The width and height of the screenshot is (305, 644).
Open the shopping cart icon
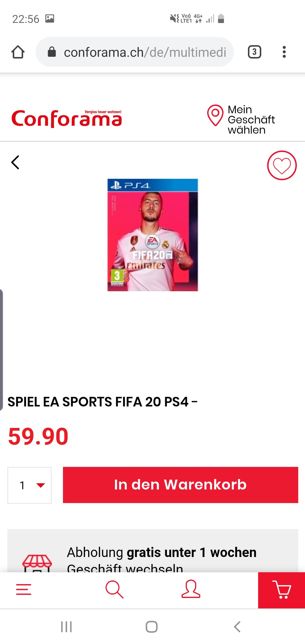click(x=282, y=590)
